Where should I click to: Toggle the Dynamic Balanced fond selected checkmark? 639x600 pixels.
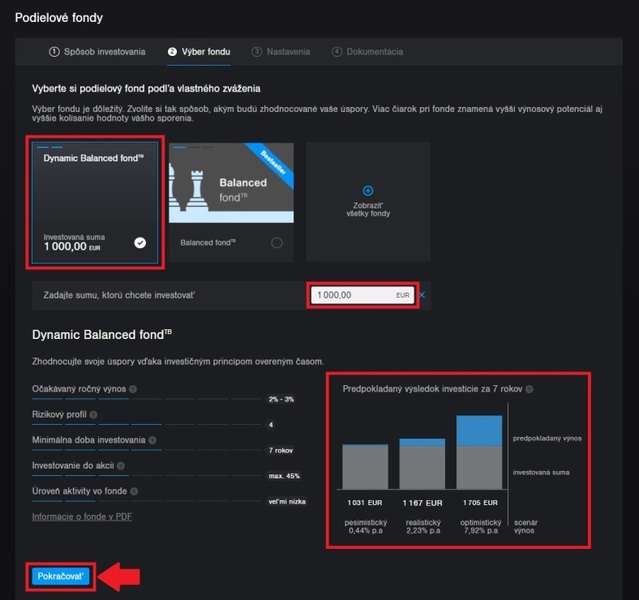140,242
